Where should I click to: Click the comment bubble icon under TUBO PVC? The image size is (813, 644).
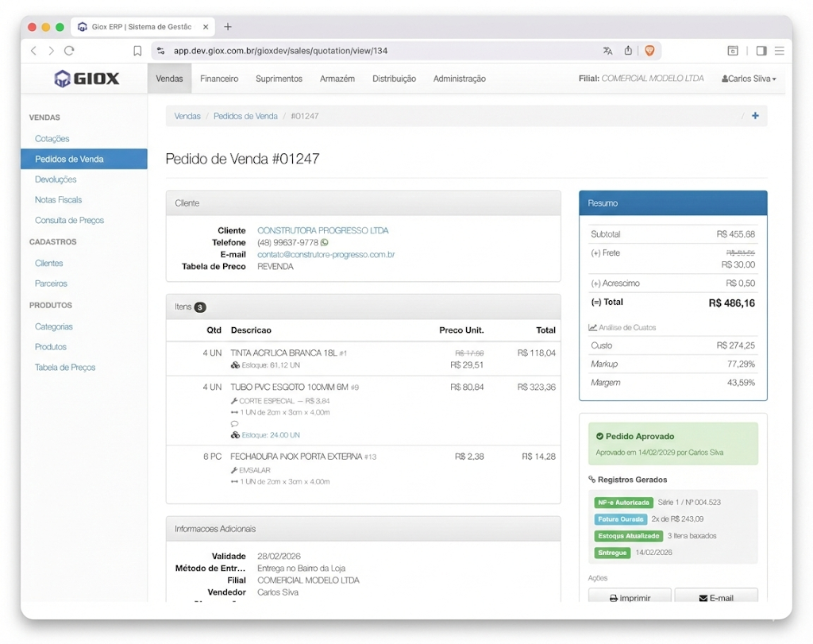234,424
